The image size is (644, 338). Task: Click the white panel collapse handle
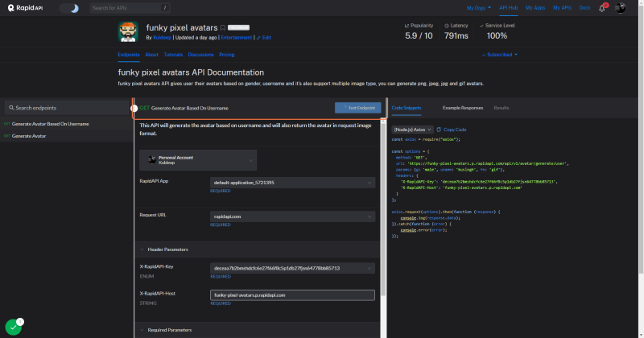click(x=134, y=108)
